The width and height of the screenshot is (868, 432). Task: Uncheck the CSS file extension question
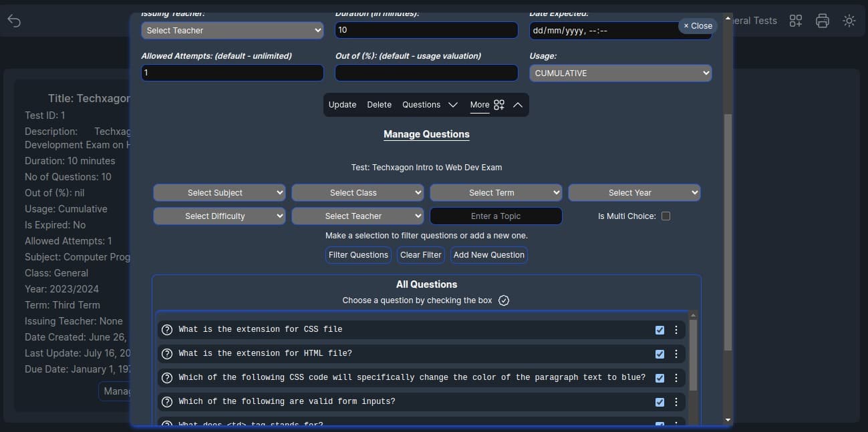coord(660,330)
